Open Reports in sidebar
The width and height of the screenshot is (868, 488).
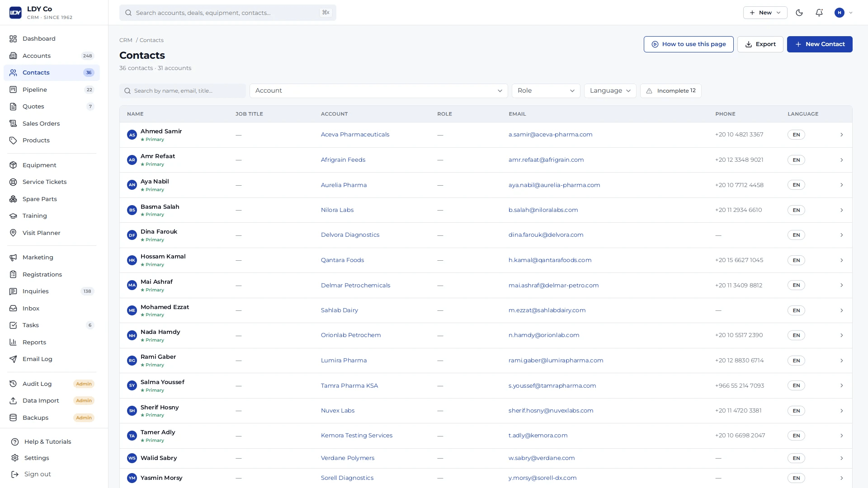(x=52, y=343)
